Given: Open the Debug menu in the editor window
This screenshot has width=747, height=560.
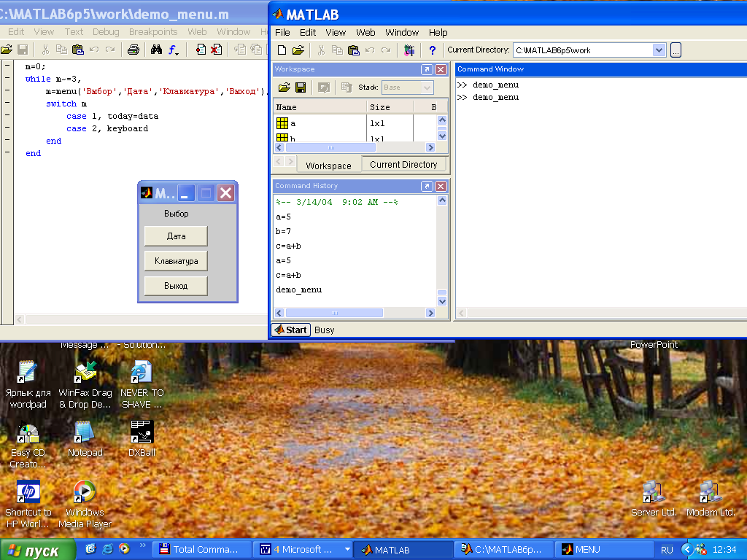Looking at the screenshot, I should (x=106, y=32).
